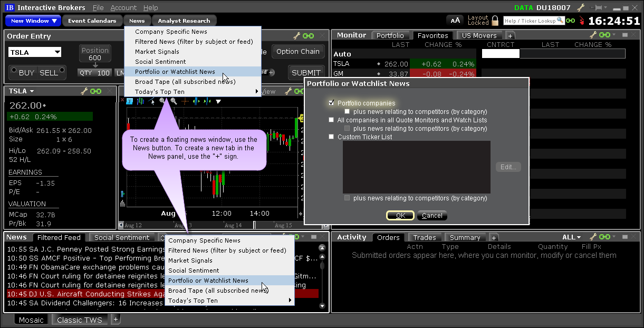
Task: Click Activity panel green chain link icon
Action: click(604, 237)
